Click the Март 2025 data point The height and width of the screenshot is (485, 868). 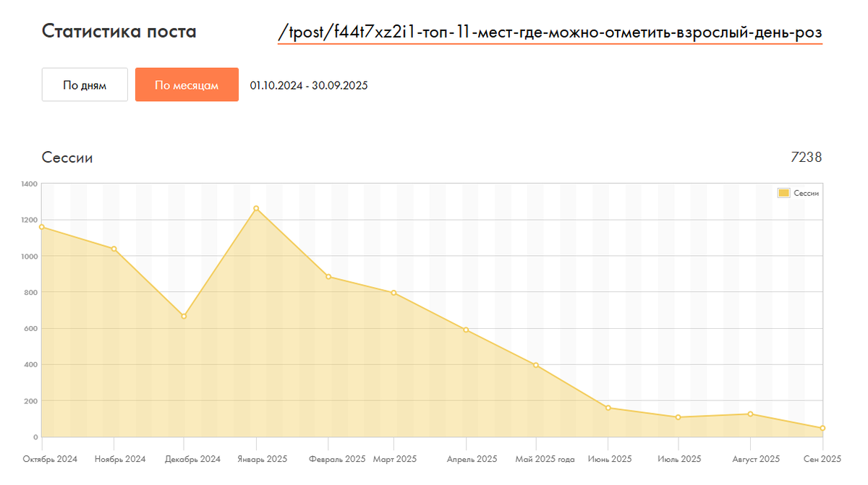(393, 293)
